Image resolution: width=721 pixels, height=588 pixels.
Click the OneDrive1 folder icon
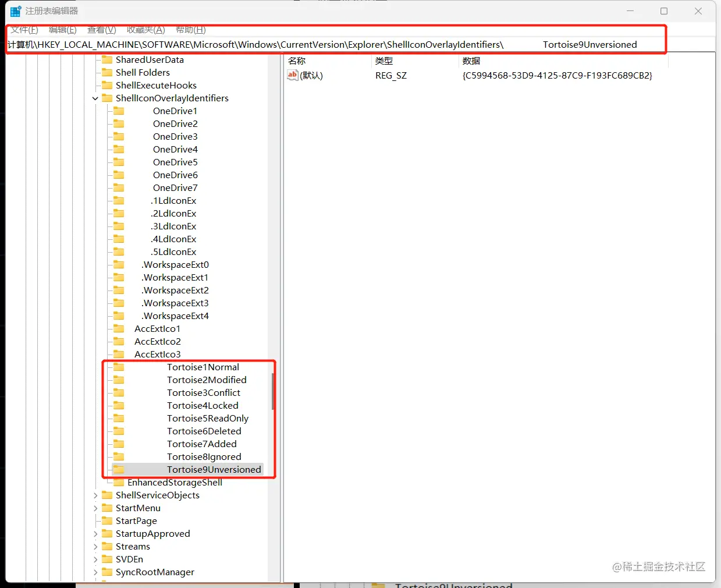point(119,111)
